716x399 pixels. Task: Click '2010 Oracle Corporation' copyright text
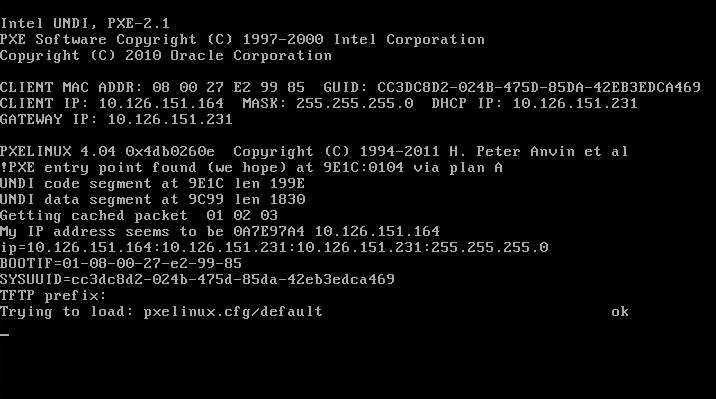[x=228, y=56]
